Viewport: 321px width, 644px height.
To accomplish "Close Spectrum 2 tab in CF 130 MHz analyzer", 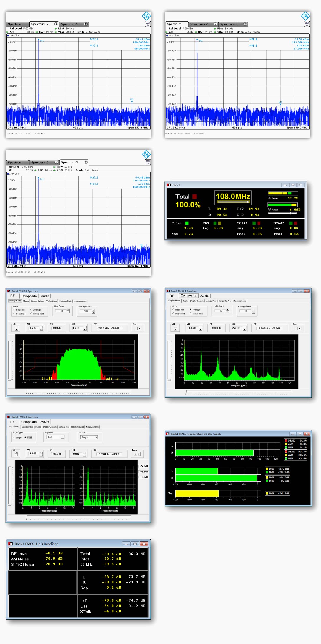I will pos(215,24).
